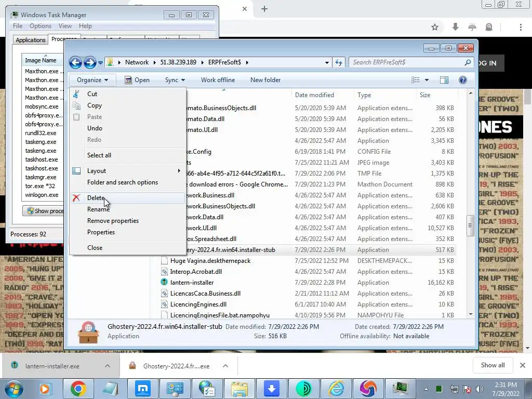Select winlogon.exe in Task Manager
This screenshot has height=399, width=532.
tap(42, 195)
